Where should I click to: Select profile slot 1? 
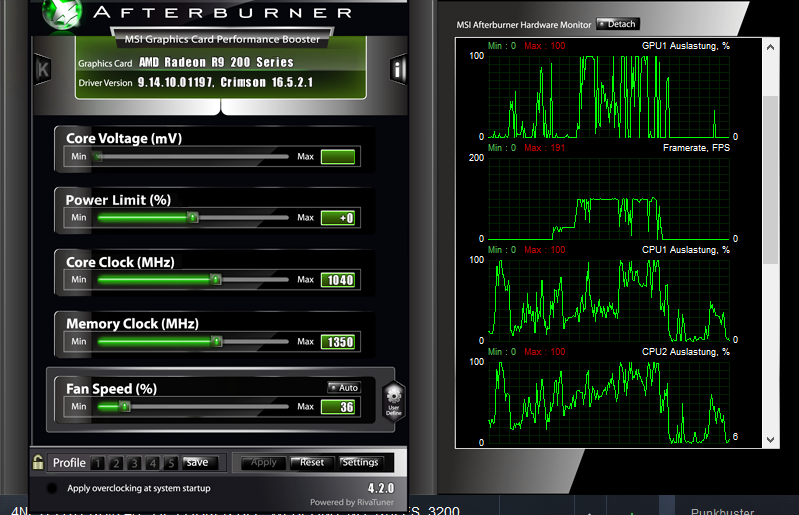coord(98,463)
